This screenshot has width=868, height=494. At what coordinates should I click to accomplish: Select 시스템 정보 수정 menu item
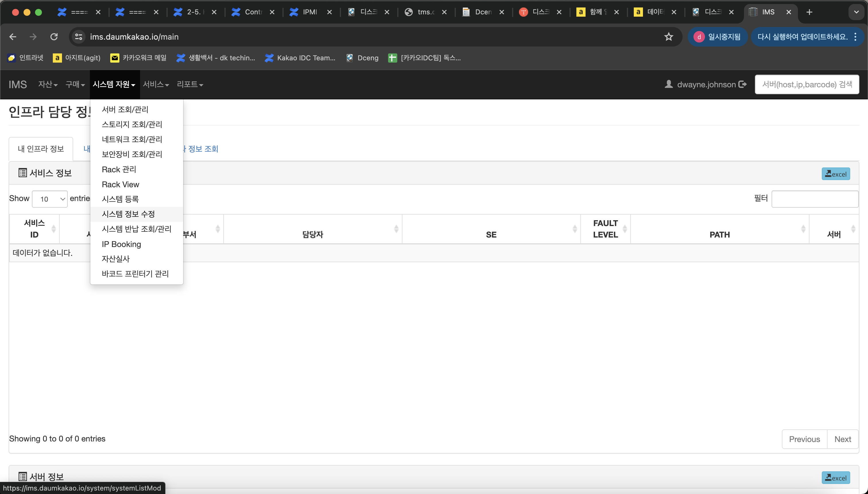(137, 214)
